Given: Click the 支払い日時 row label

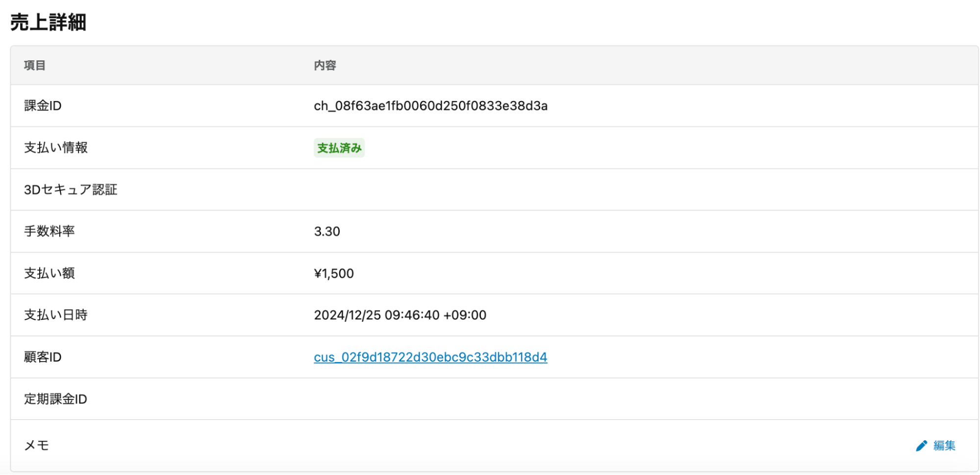Looking at the screenshot, I should (x=56, y=315).
